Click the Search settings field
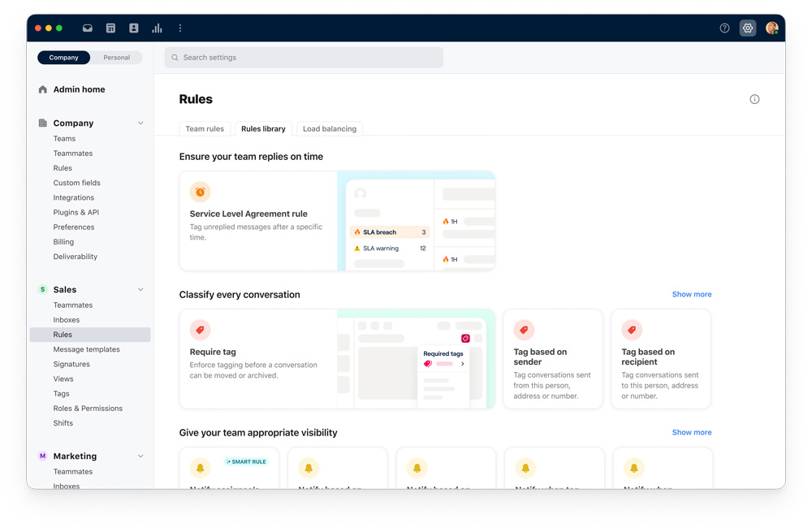The width and height of the screenshot is (812, 528). [x=304, y=58]
